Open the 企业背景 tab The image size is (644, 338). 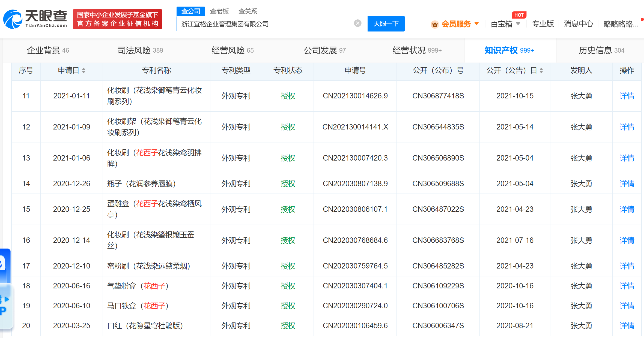[x=48, y=50]
